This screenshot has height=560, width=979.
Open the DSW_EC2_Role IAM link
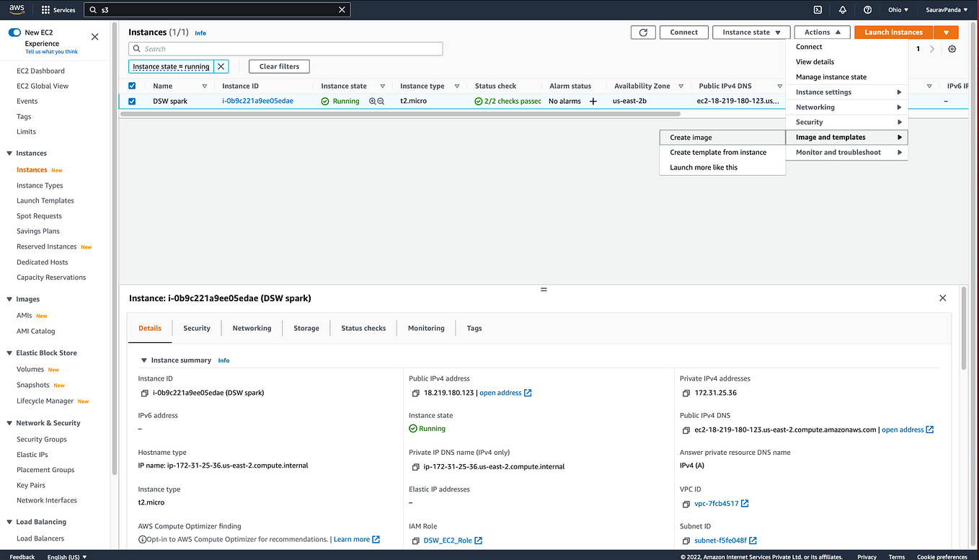[x=453, y=541]
